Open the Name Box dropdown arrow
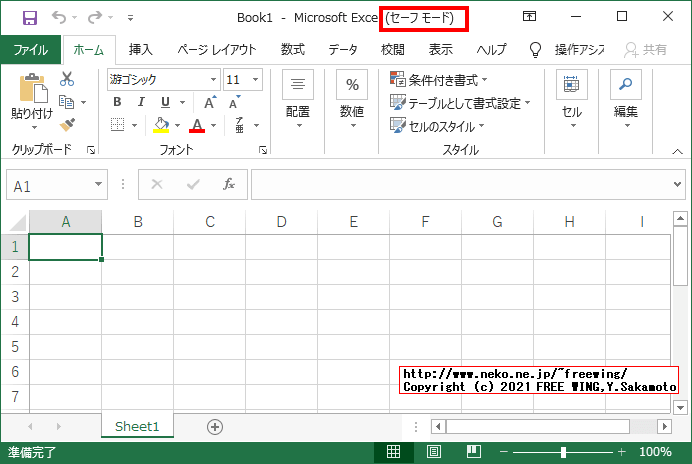692x464 pixels. point(98,184)
